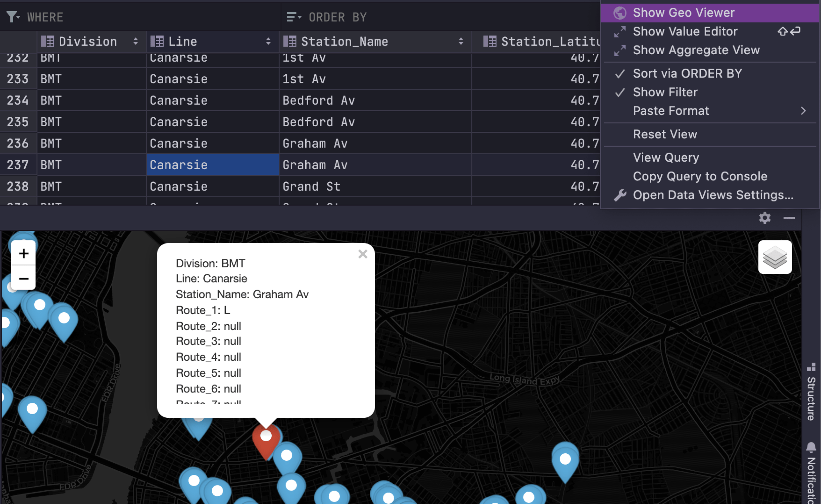Image resolution: width=821 pixels, height=504 pixels.
Task: Sort by the Line column arrows
Action: [268, 41]
